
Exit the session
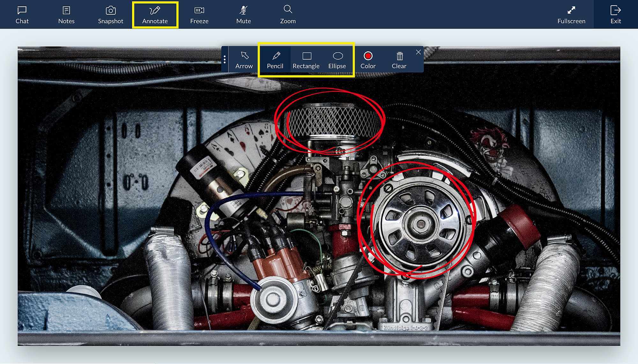[615, 15]
